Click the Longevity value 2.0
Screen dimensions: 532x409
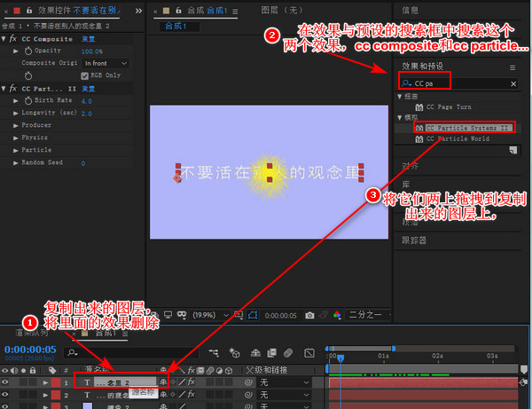[87, 114]
